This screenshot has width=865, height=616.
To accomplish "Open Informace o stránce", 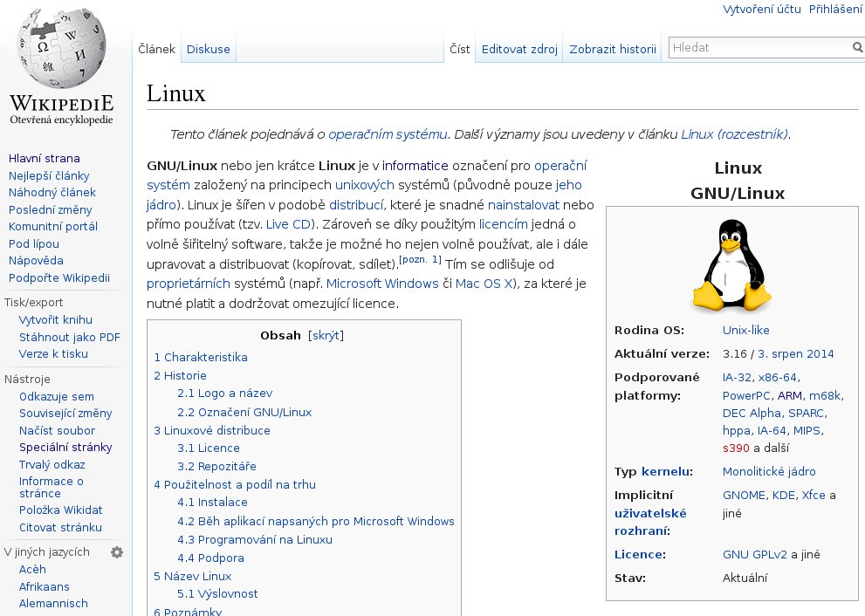I will pos(51,487).
